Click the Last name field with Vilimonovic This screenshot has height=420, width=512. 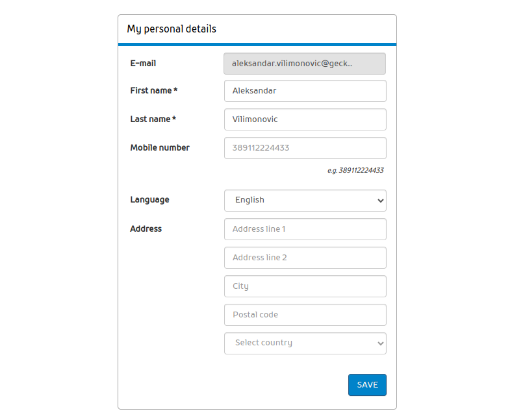[x=305, y=119]
